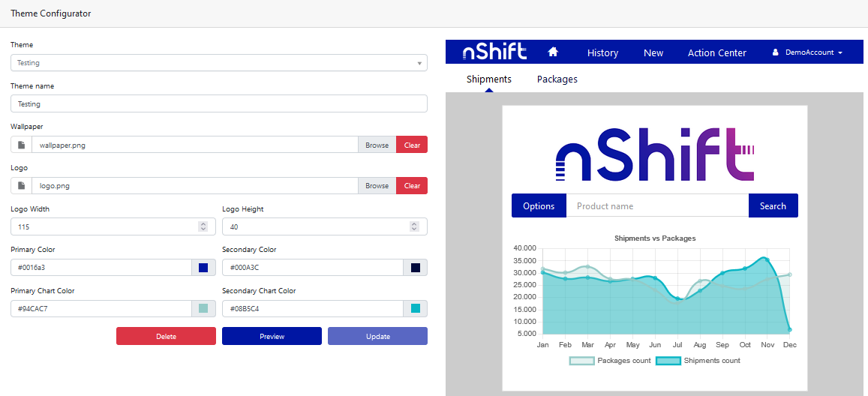Click the home icon in preview navbar
The width and height of the screenshot is (868, 396).
pyautogui.click(x=553, y=52)
